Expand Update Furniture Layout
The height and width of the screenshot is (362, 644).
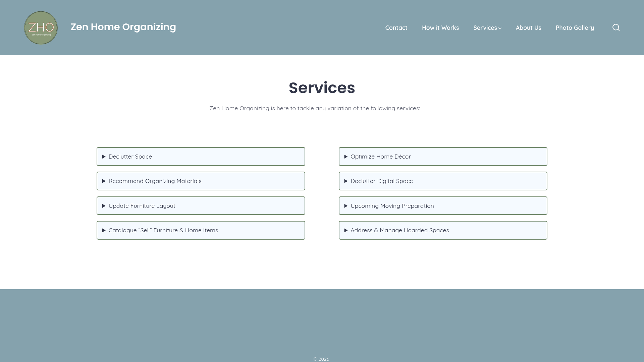[201, 206]
